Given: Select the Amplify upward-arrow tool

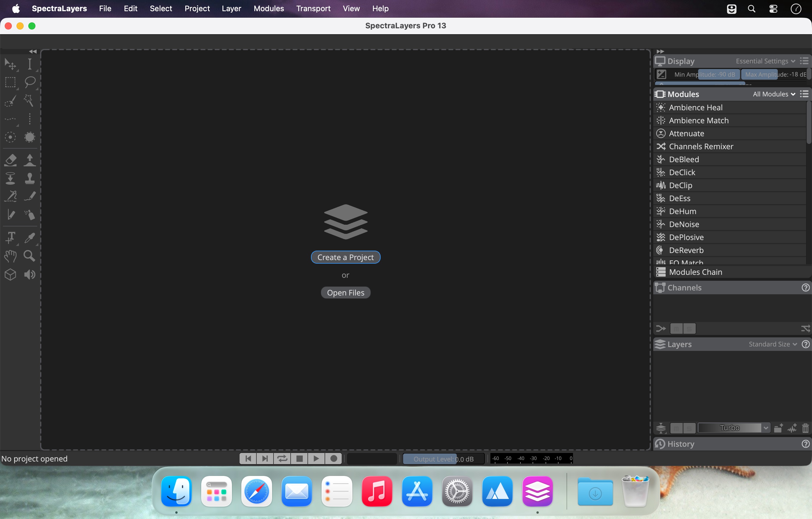Looking at the screenshot, I should tap(30, 160).
